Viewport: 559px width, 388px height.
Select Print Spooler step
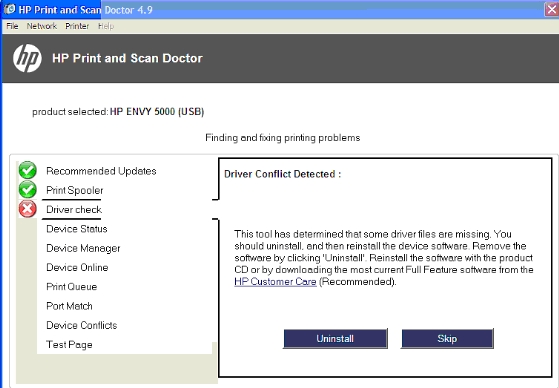click(75, 190)
